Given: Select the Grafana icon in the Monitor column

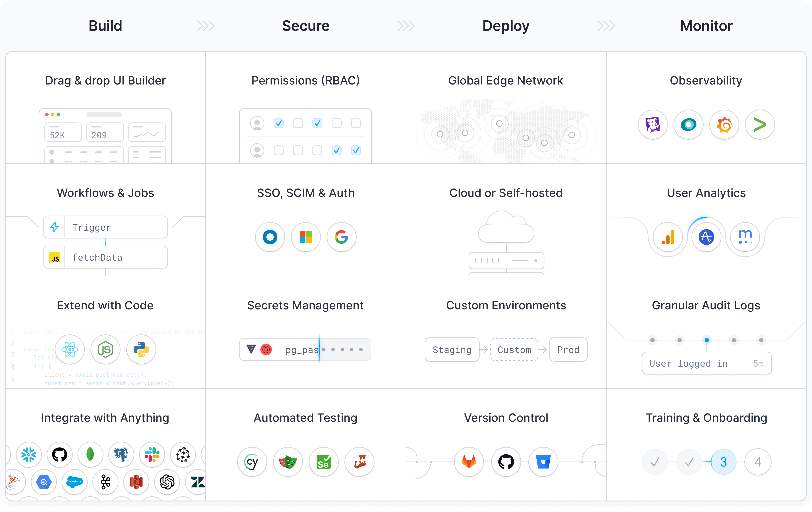Looking at the screenshot, I should pyautogui.click(x=724, y=125).
